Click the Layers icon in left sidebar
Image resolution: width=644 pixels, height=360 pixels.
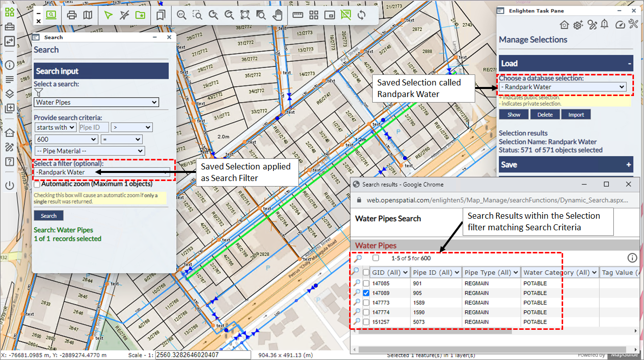click(9, 94)
